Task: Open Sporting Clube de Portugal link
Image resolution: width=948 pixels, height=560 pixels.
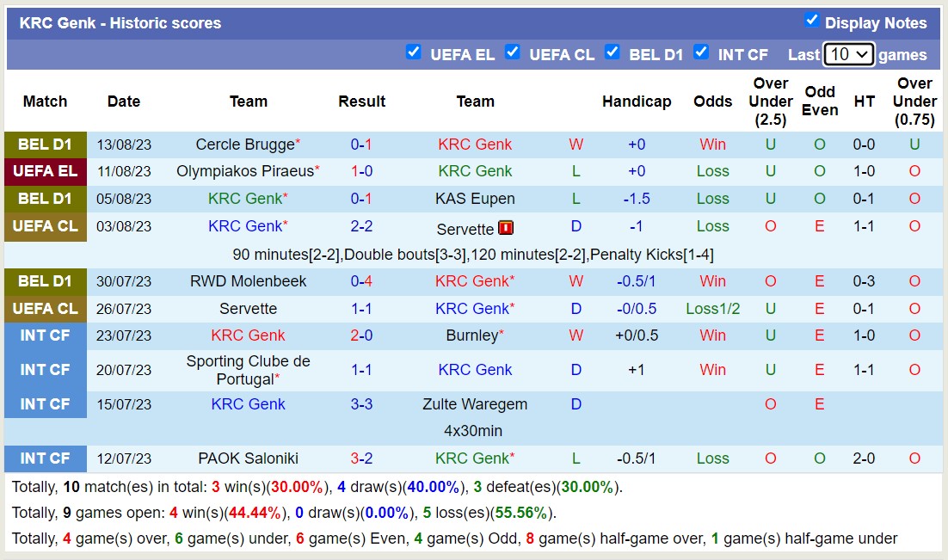Action: [248, 370]
